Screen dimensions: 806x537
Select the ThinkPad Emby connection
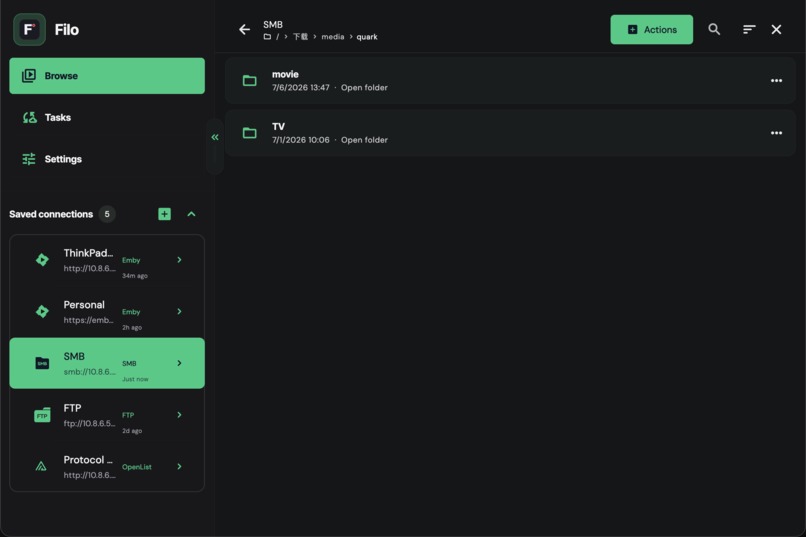pos(107,261)
